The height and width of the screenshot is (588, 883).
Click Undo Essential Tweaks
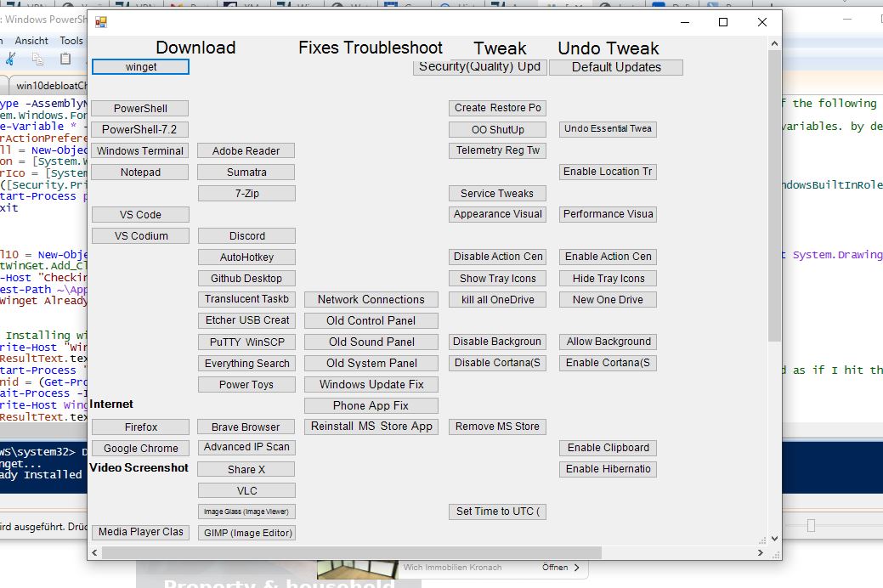tap(608, 129)
